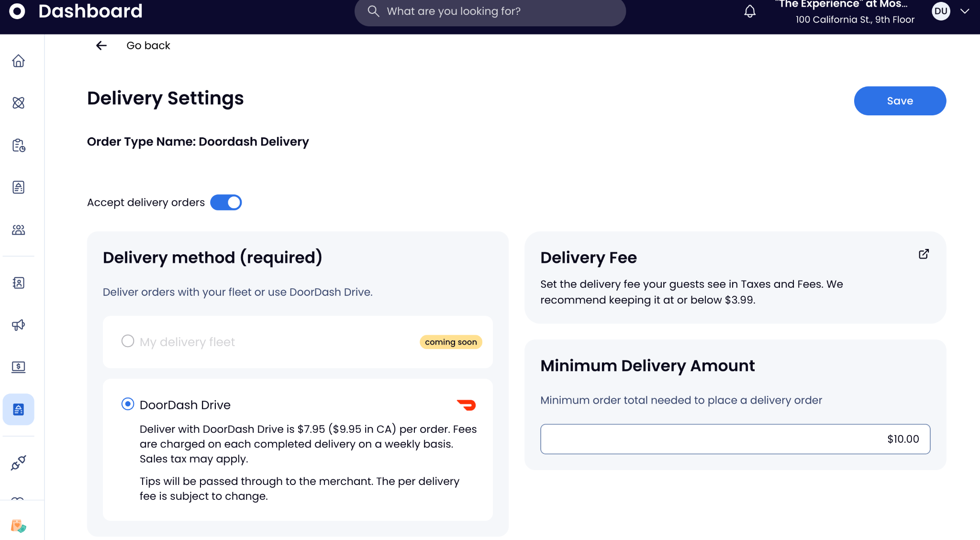980x540 pixels.
Task: Click the Go back link
Action: (x=148, y=45)
